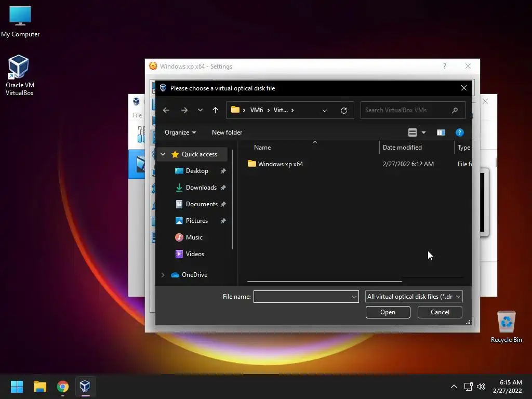Open Desktop in the sidebar
The height and width of the screenshot is (399, 532).
coord(197,170)
